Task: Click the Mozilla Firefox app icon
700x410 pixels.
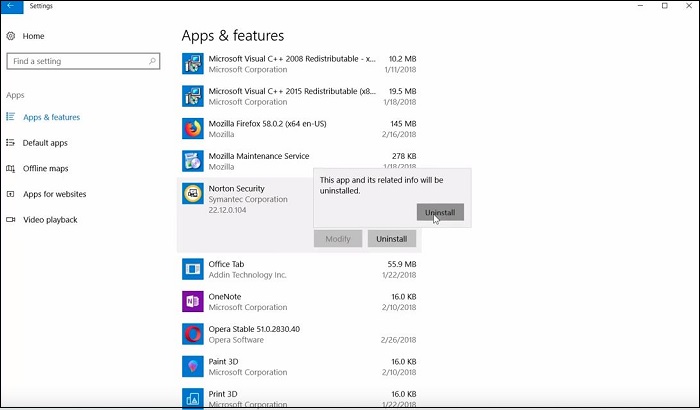Action: 193,128
